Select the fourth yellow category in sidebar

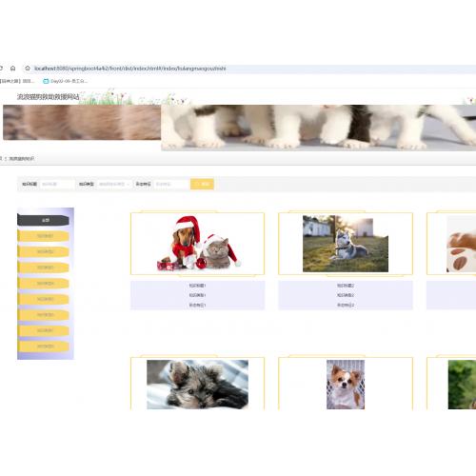click(x=43, y=284)
